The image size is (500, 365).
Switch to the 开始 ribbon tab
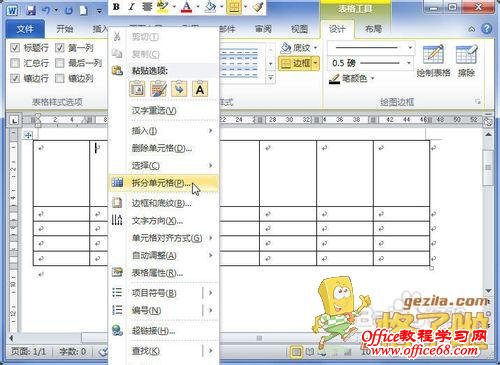click(64, 29)
